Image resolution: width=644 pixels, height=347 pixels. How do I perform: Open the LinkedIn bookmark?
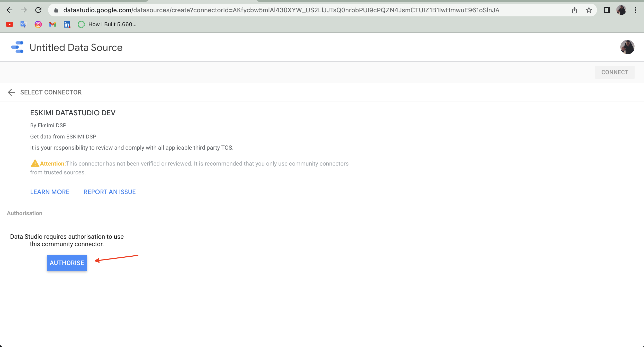pos(67,24)
